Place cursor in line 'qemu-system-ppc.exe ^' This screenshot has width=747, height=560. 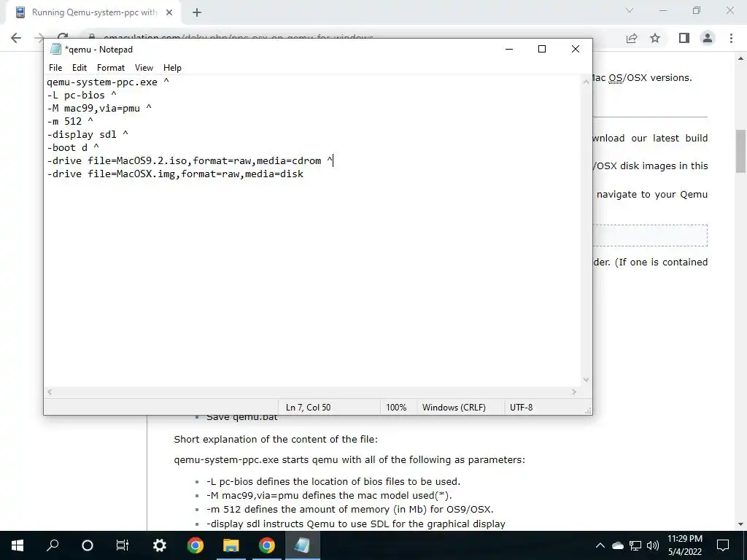click(x=108, y=82)
